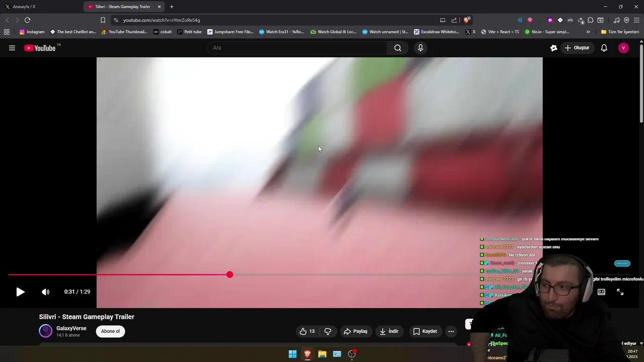Screen dimensions: 644x362
Task: Open the browser main hamburger menu
Action: point(636,20)
